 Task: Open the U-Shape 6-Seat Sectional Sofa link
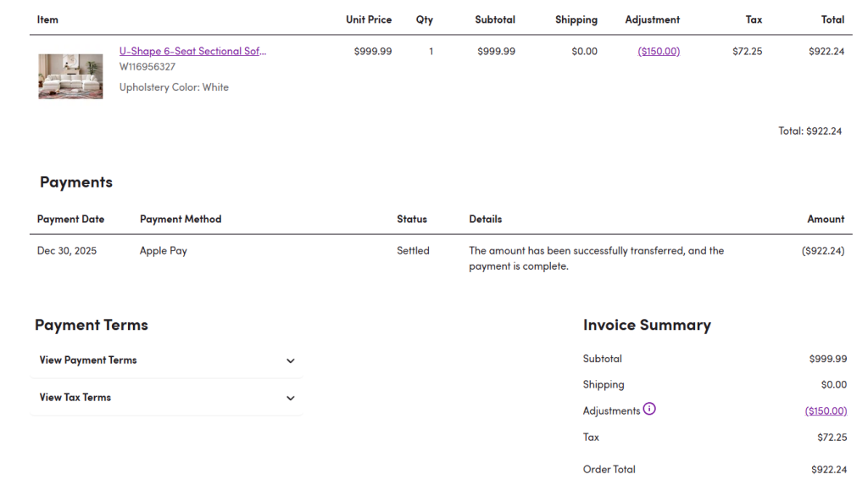pos(192,51)
